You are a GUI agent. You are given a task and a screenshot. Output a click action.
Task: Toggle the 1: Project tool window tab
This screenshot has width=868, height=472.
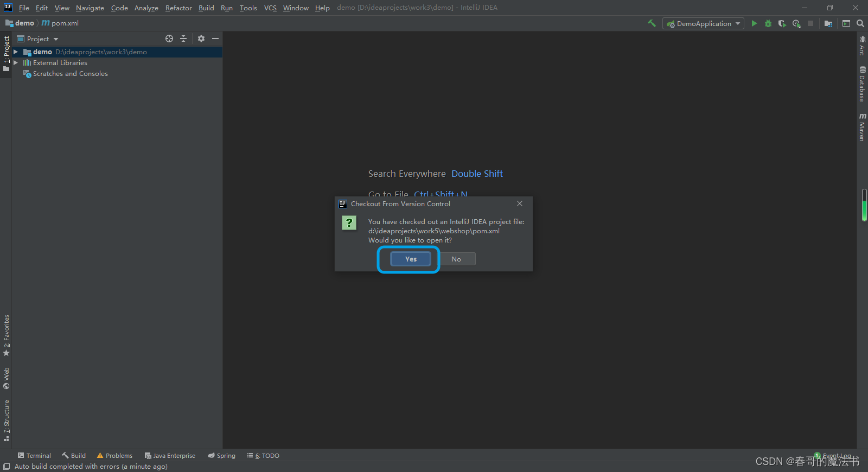[6, 54]
